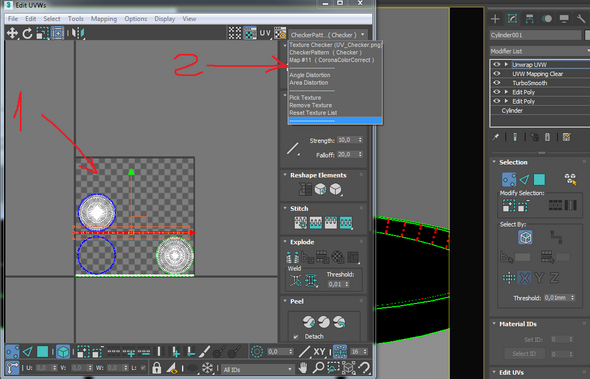Viewport: 590px width, 379px height.
Task: Increase the Strength spinner value
Action: (360, 138)
